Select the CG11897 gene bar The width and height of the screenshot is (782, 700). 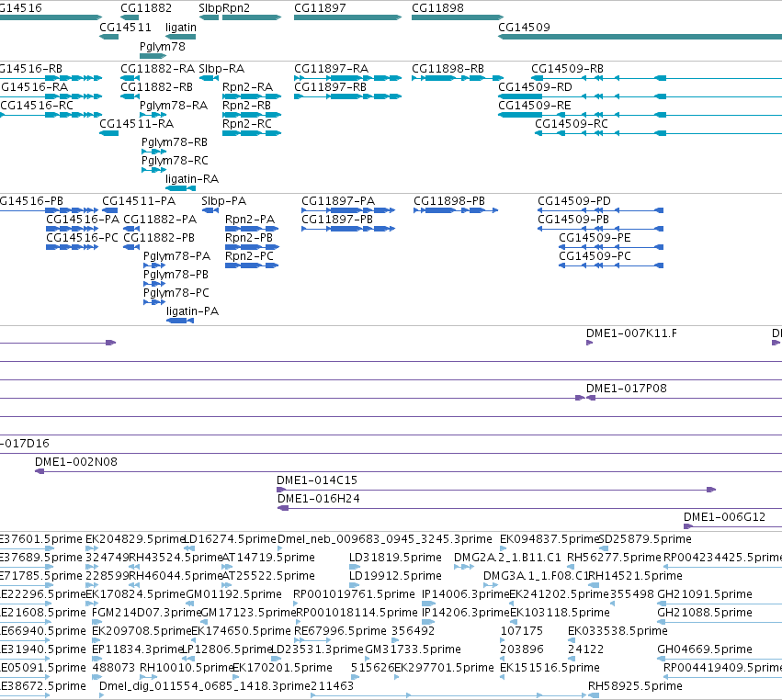click(x=347, y=17)
